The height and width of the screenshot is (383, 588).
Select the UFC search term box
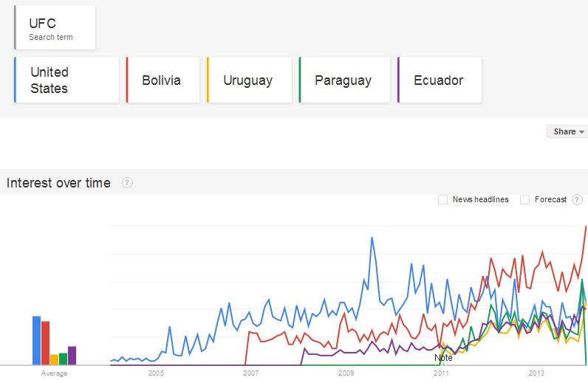pos(55,28)
